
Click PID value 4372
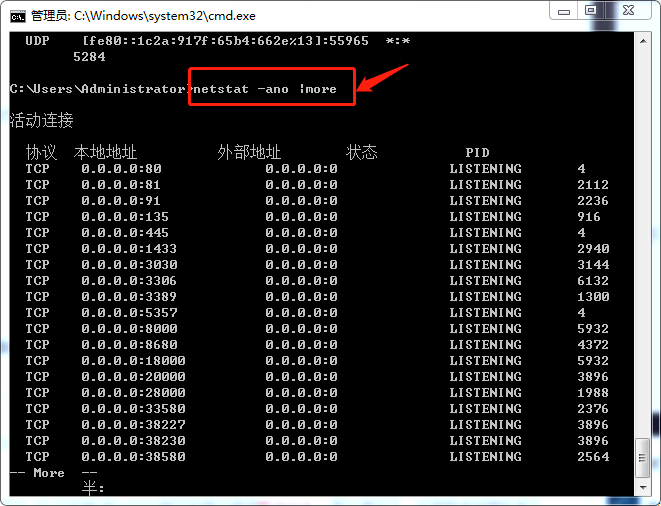pyautogui.click(x=593, y=345)
